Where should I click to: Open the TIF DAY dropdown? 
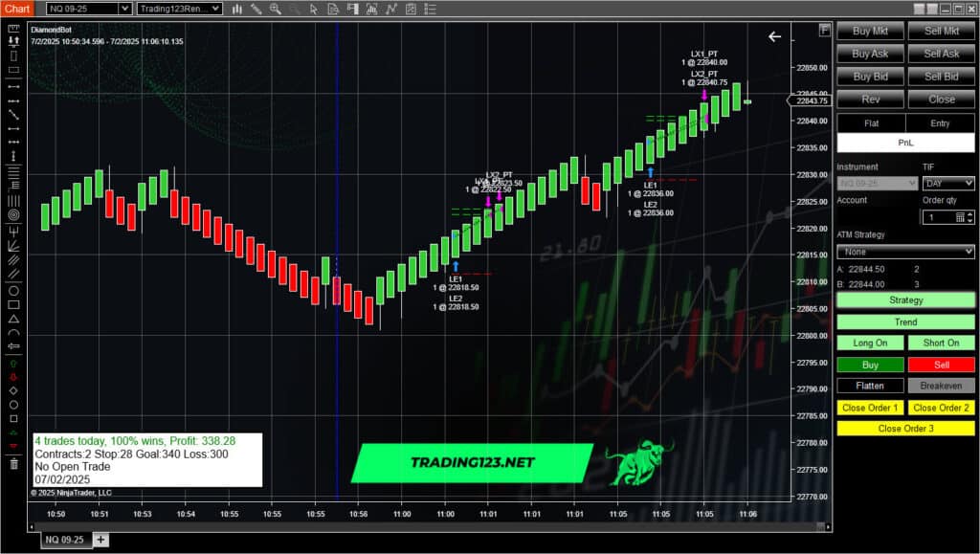(x=948, y=184)
